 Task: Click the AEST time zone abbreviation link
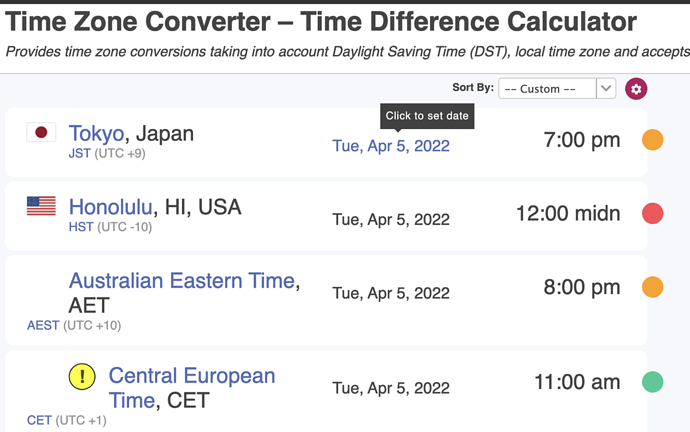(x=43, y=326)
